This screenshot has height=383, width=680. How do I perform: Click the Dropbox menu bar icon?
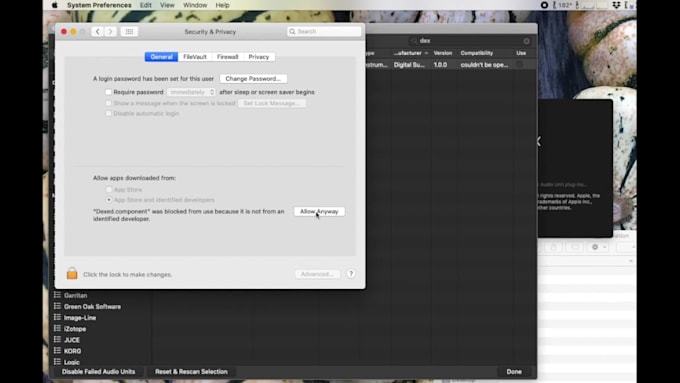616,5
